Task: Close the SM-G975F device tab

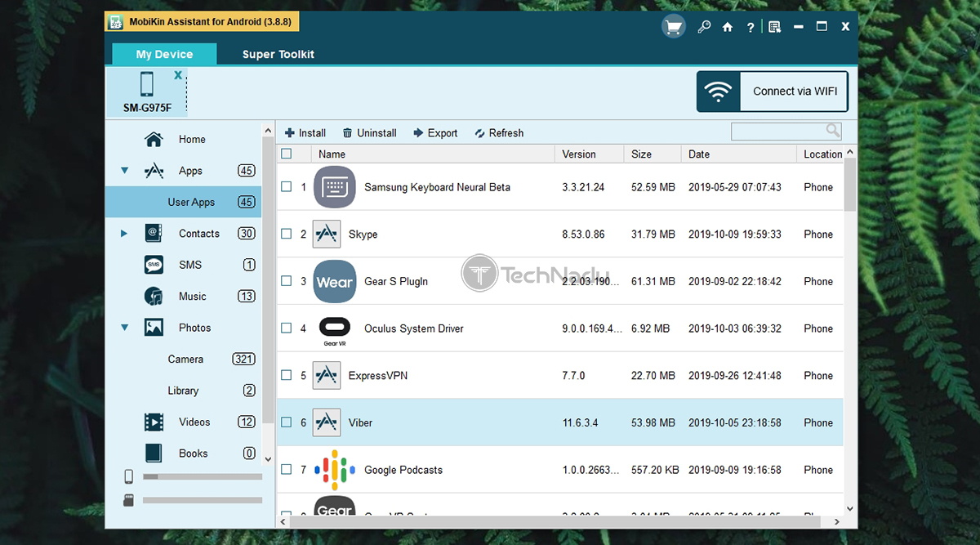Action: point(178,74)
